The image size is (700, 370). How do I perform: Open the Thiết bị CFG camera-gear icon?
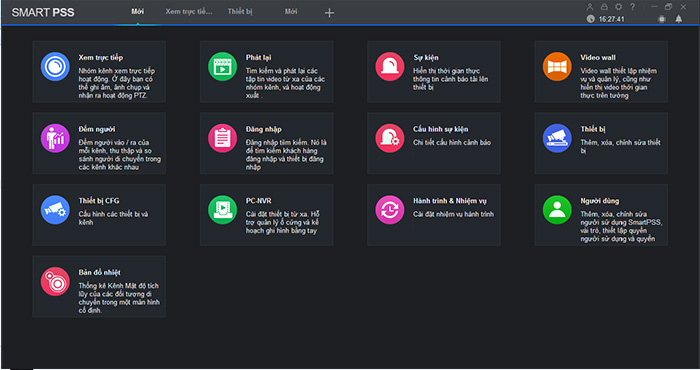tap(55, 210)
